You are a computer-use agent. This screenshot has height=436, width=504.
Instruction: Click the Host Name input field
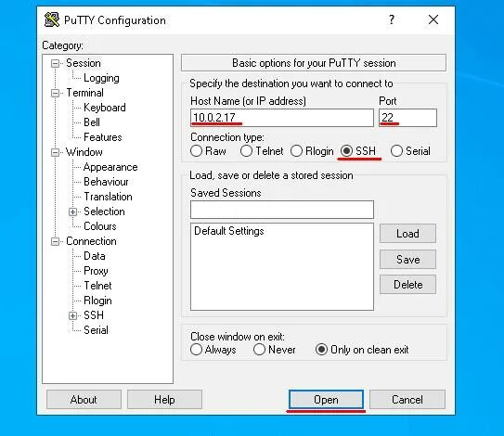click(x=282, y=118)
